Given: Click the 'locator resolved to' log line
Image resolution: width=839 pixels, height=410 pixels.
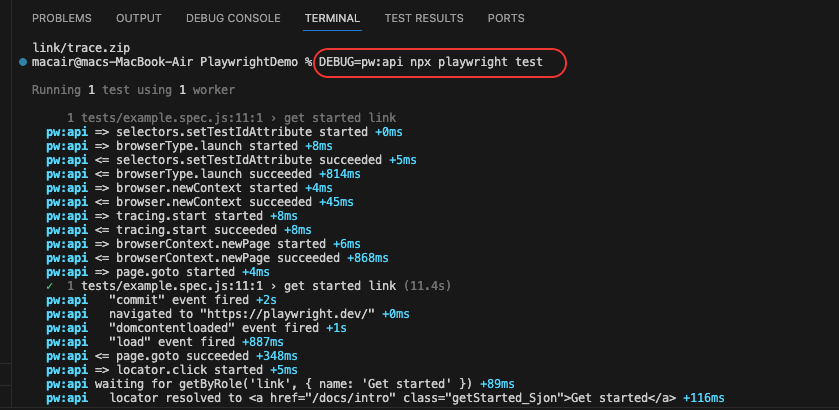Looking at the screenshot, I should [385, 398].
